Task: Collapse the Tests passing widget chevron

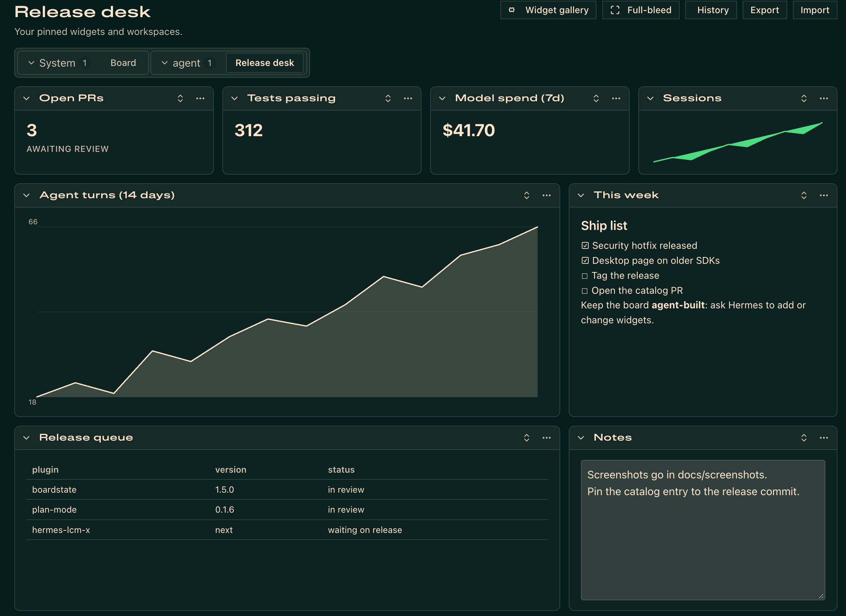Action: pyautogui.click(x=234, y=98)
